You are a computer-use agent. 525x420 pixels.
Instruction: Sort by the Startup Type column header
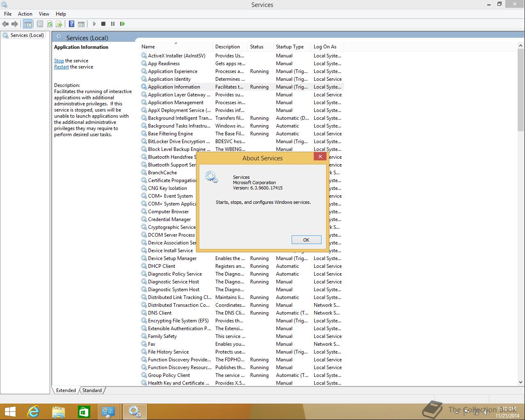tap(293, 47)
